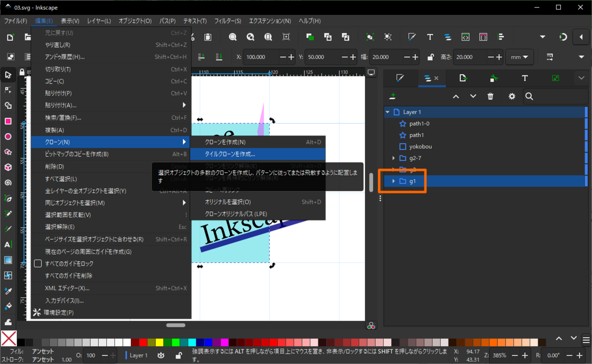Viewport: 592px width, 364px height.
Task: Select the Pen Bezier tool
Action: click(8, 198)
